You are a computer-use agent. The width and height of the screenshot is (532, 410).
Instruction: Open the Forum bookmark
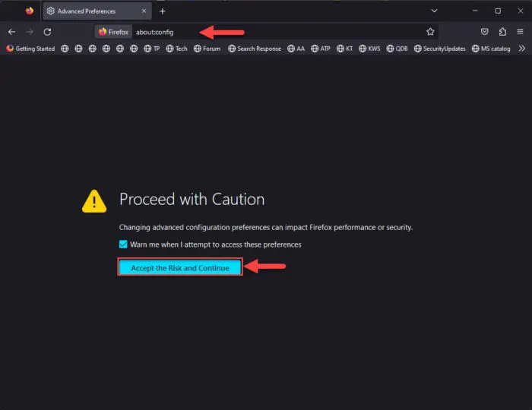pyautogui.click(x=207, y=49)
